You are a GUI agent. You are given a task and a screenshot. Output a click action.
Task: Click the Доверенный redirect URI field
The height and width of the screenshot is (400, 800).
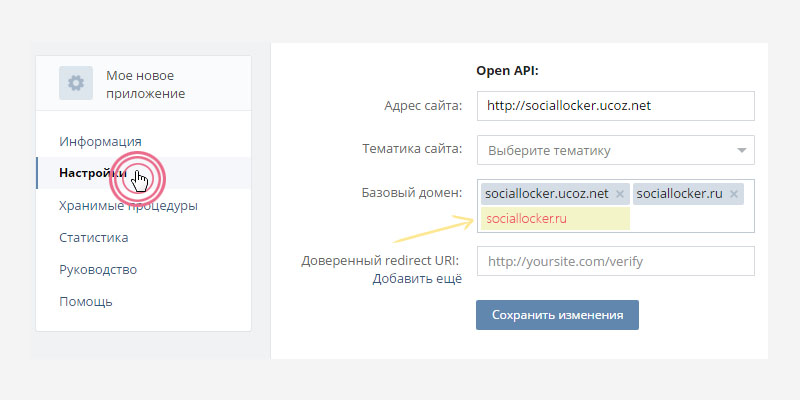coord(615,261)
